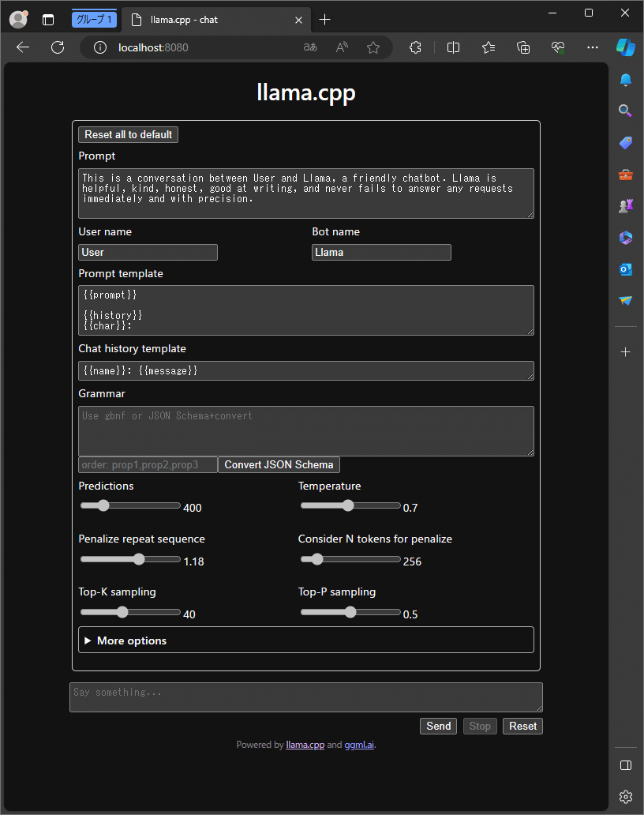Open the Microsoft 365 sidebar icon
This screenshot has width=644, height=815.
click(625, 237)
